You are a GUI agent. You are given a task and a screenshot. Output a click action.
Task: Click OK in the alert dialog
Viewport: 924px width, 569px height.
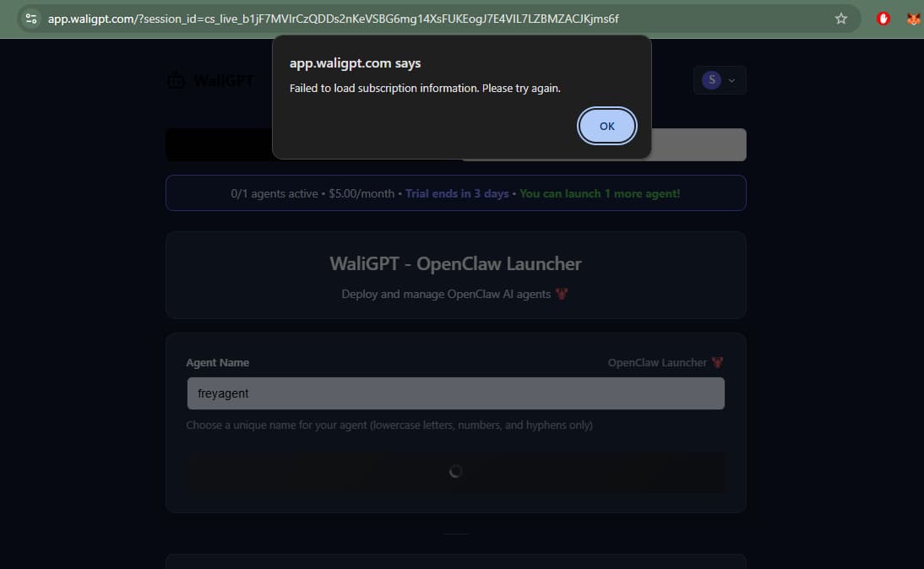(606, 126)
